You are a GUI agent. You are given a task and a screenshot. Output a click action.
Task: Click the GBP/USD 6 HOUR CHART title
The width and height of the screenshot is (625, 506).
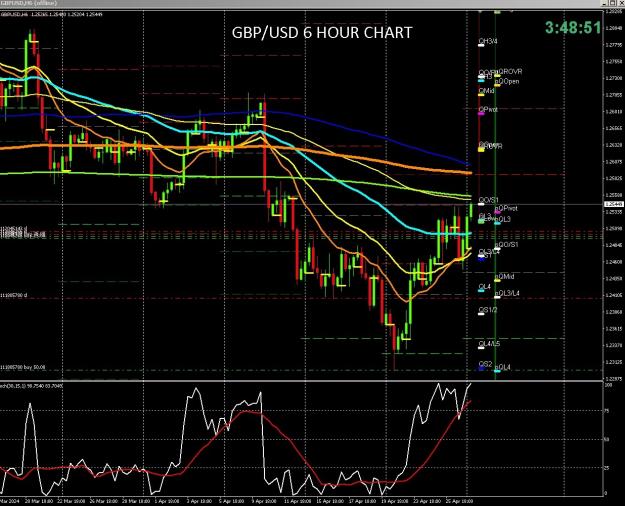tap(322, 32)
